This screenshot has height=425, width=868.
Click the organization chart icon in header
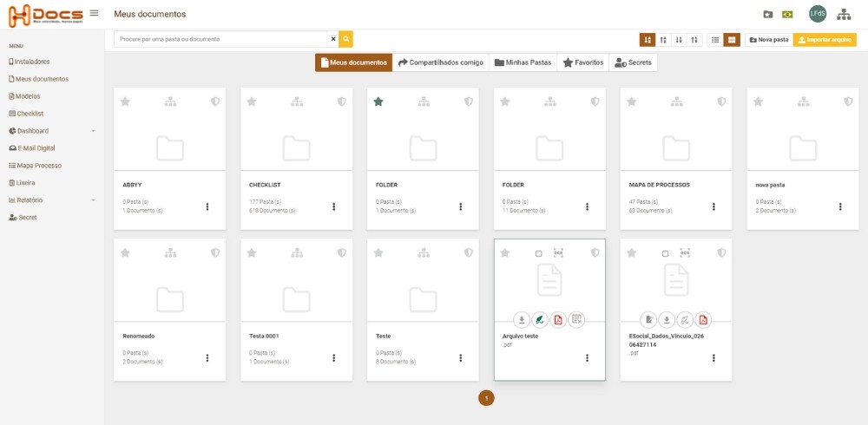[x=844, y=14]
